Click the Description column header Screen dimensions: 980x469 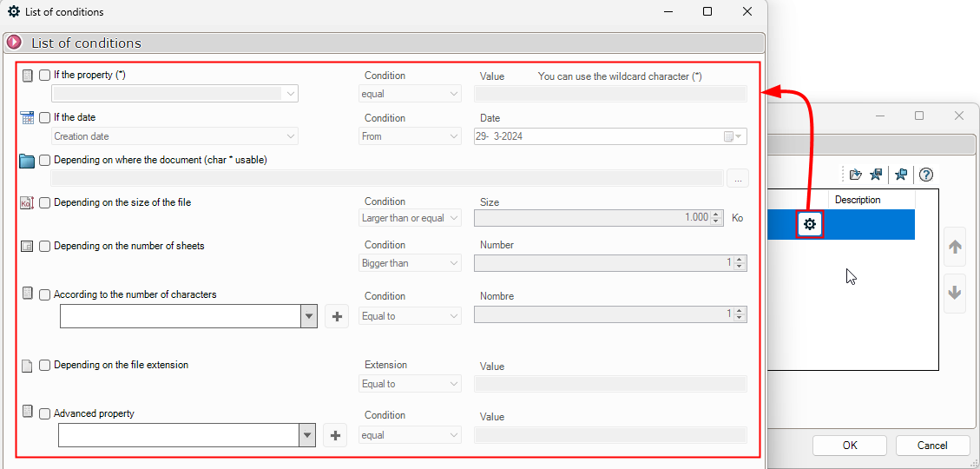pyautogui.click(x=871, y=200)
